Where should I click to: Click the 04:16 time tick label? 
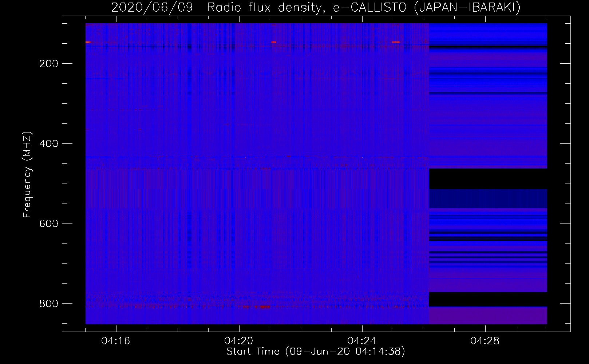[116, 341]
